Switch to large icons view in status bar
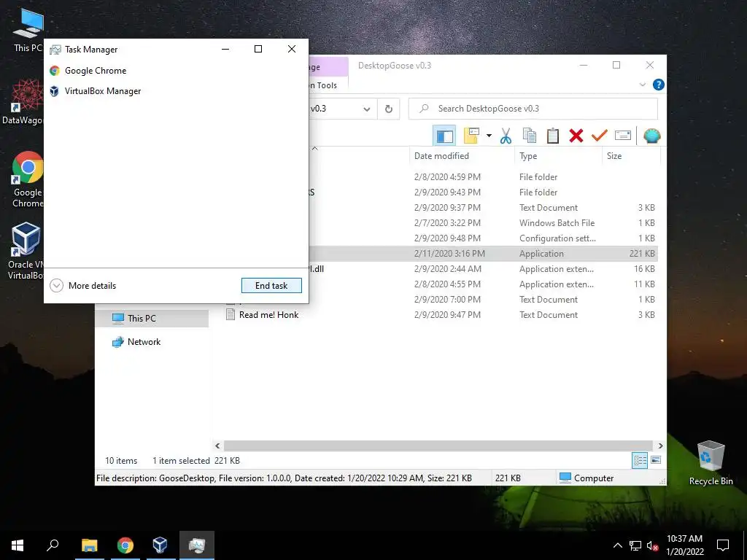747x560 pixels. [x=656, y=460]
